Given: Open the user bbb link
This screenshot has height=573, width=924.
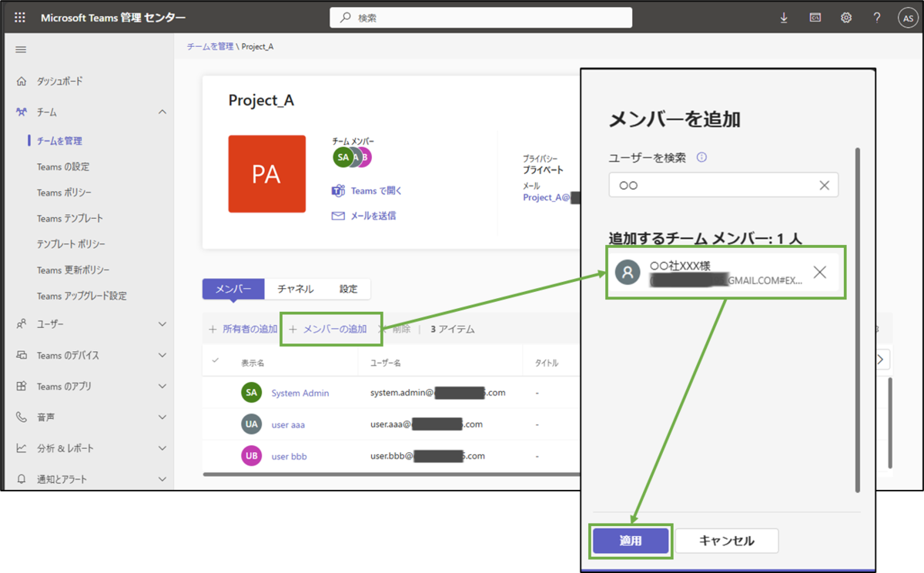Looking at the screenshot, I should (290, 457).
